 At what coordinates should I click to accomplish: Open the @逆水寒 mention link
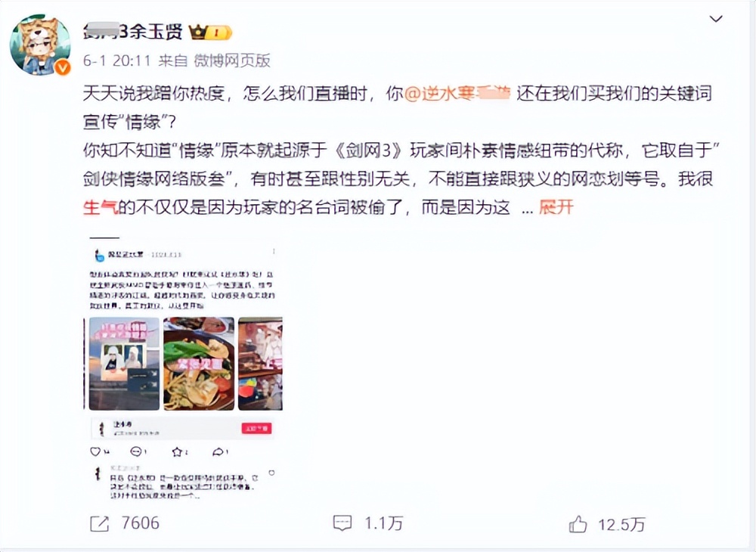(x=456, y=94)
